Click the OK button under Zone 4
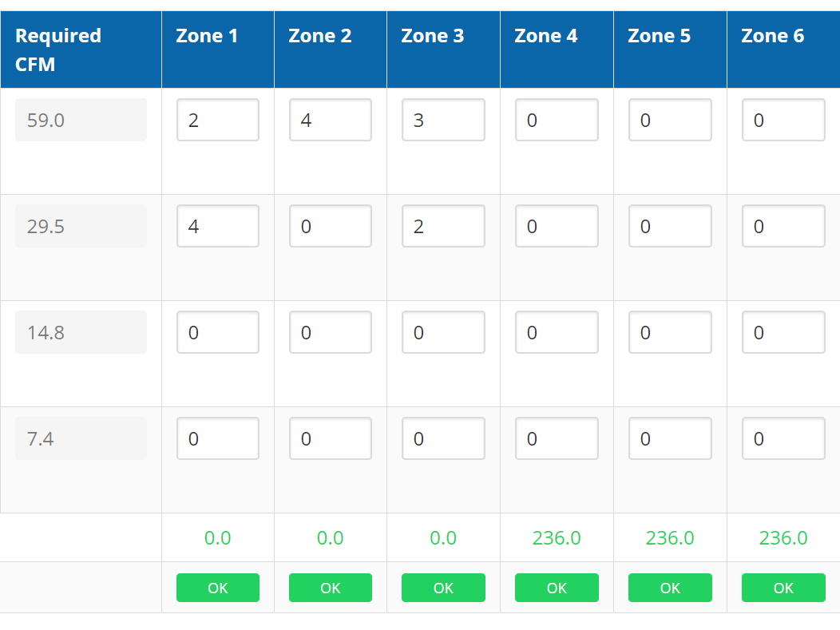Image resolution: width=840 pixels, height=630 pixels. [x=557, y=588]
